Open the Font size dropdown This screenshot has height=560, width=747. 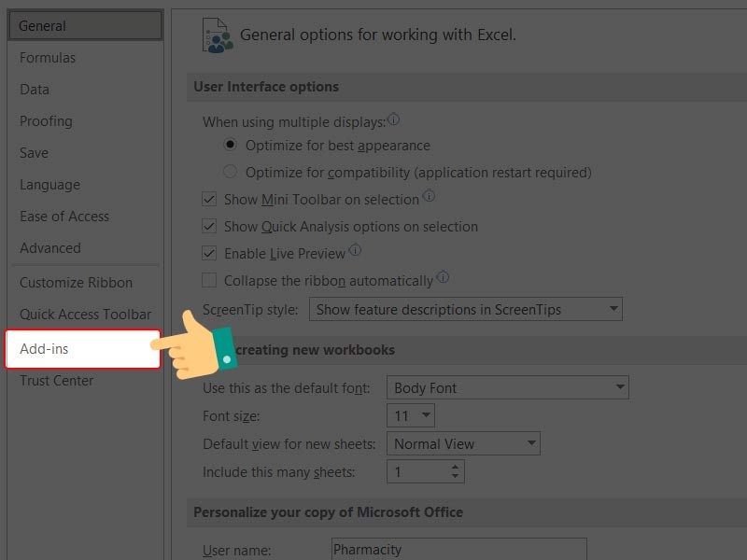pos(411,415)
